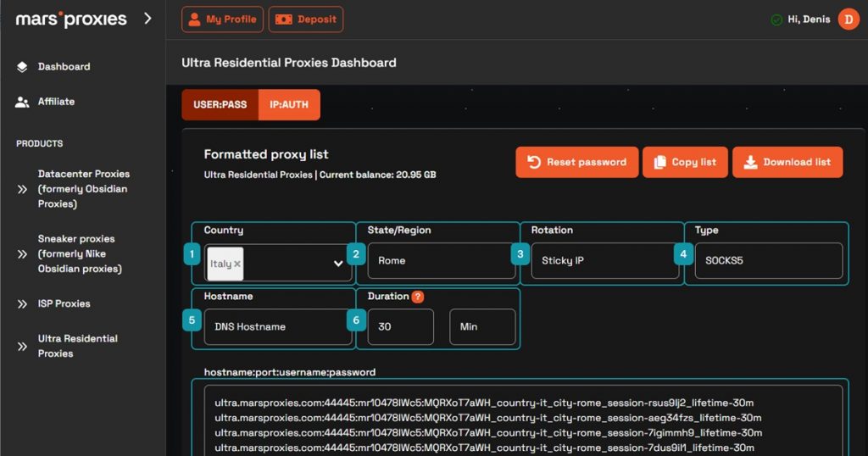Expand Ultra Residential Proxies chevron icon
This screenshot has width=868, height=456.
tap(22, 347)
